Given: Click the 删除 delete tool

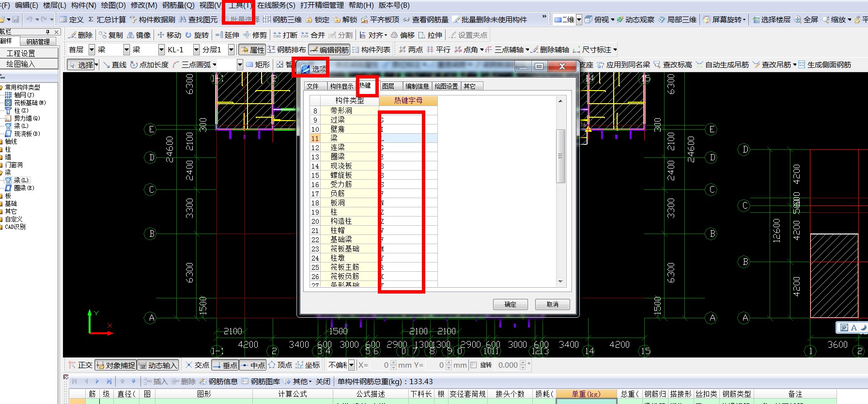Looking at the screenshot, I should point(80,35).
